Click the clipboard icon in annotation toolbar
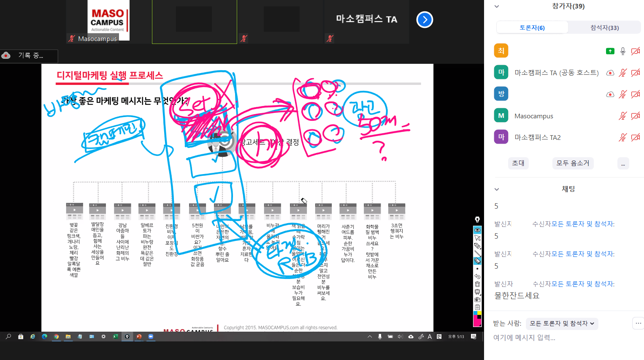The image size is (644, 360). (477, 307)
